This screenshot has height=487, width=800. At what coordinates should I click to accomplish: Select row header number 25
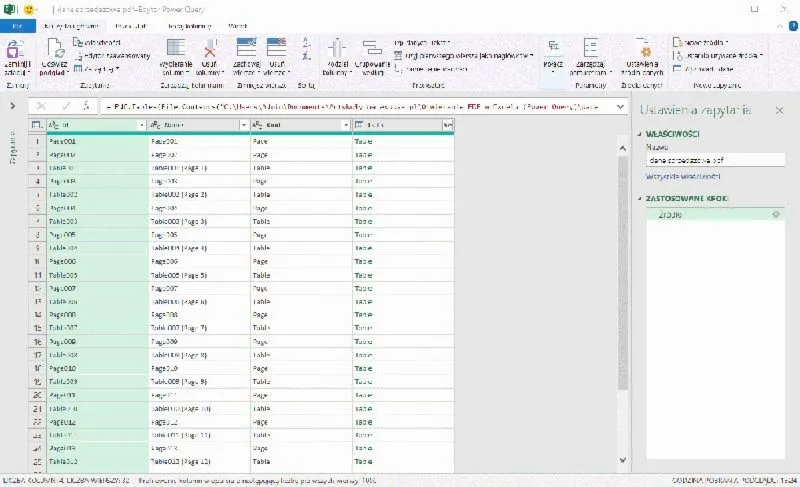click(x=37, y=462)
